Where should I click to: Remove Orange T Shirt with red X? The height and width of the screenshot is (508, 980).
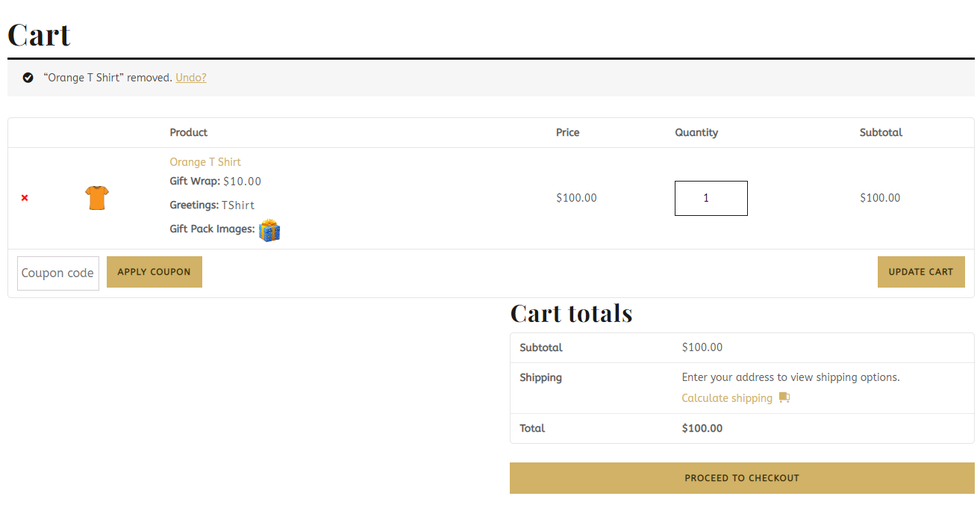click(x=25, y=198)
